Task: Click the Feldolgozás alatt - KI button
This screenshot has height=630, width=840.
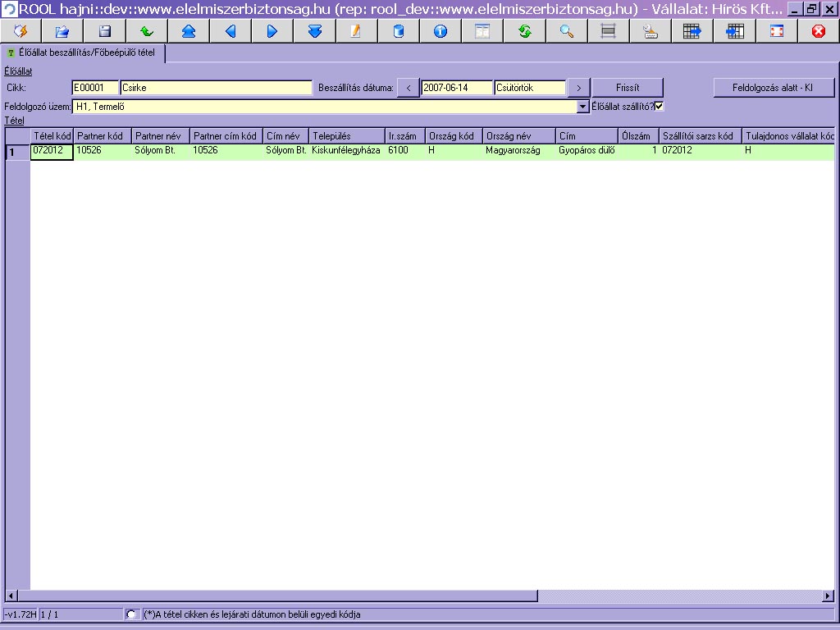Action: click(773, 88)
